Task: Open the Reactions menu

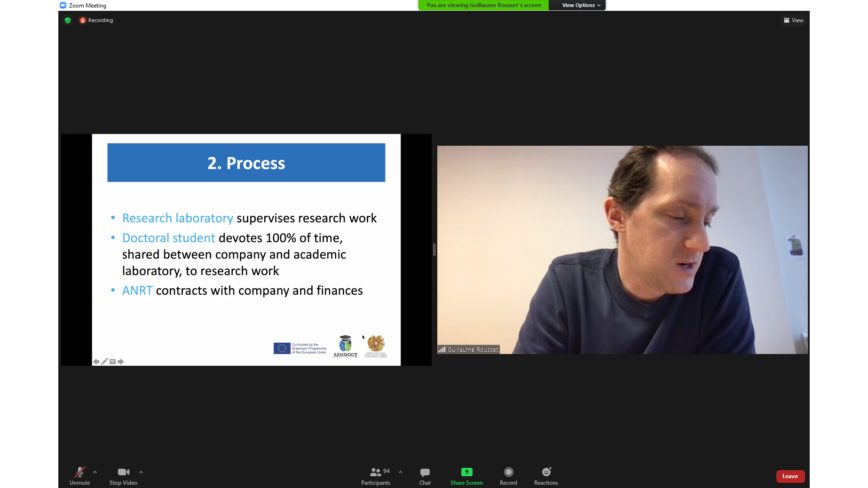Action: tap(546, 476)
